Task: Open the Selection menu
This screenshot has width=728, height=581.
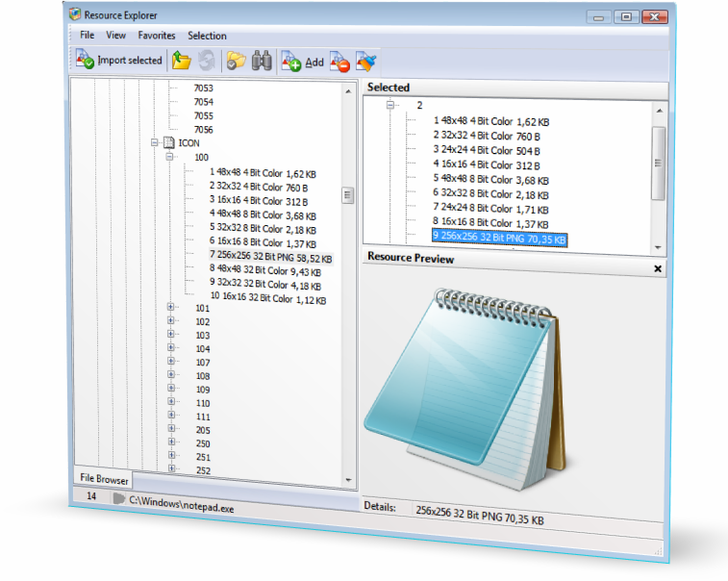Action: click(x=207, y=36)
